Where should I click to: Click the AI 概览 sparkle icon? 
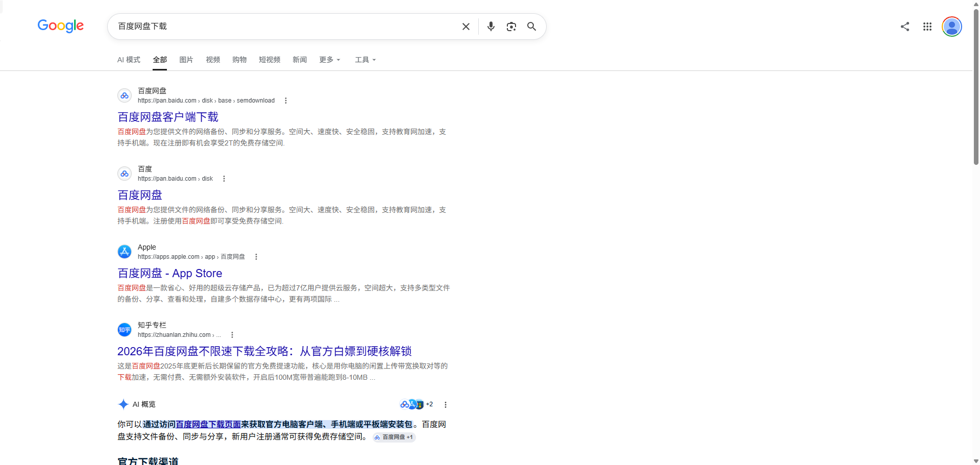123,404
